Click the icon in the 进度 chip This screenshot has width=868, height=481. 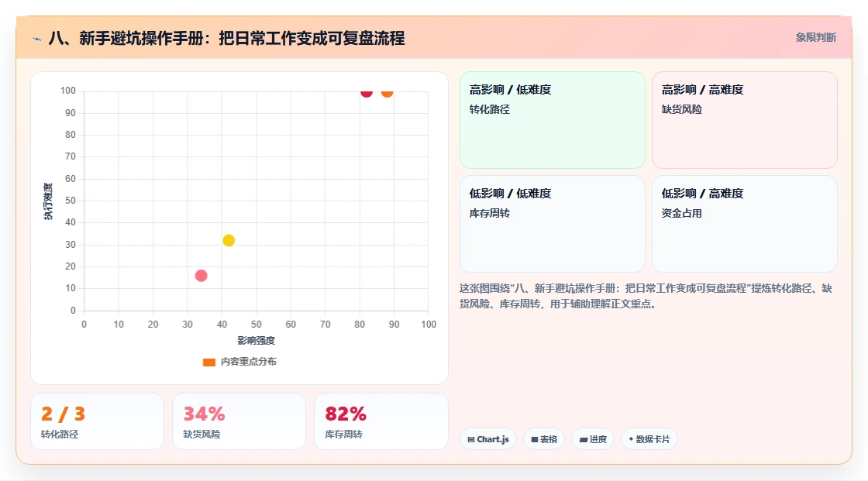[x=584, y=440]
